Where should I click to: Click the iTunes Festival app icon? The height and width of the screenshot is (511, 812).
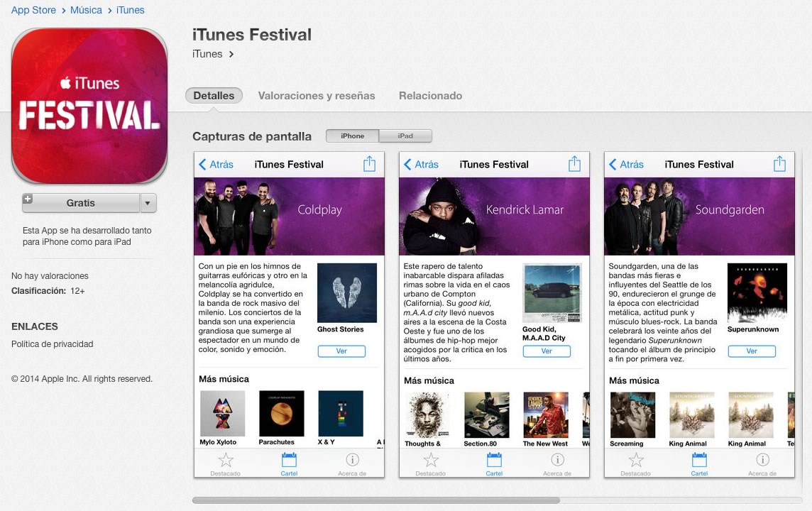pyautogui.click(x=89, y=106)
